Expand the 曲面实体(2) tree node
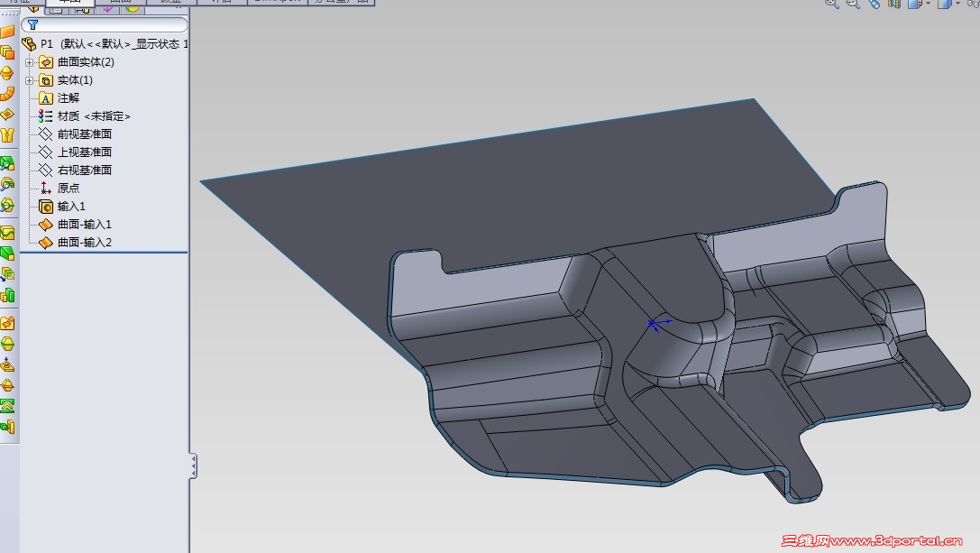Screen dimensions: 980x553 pos(29,62)
